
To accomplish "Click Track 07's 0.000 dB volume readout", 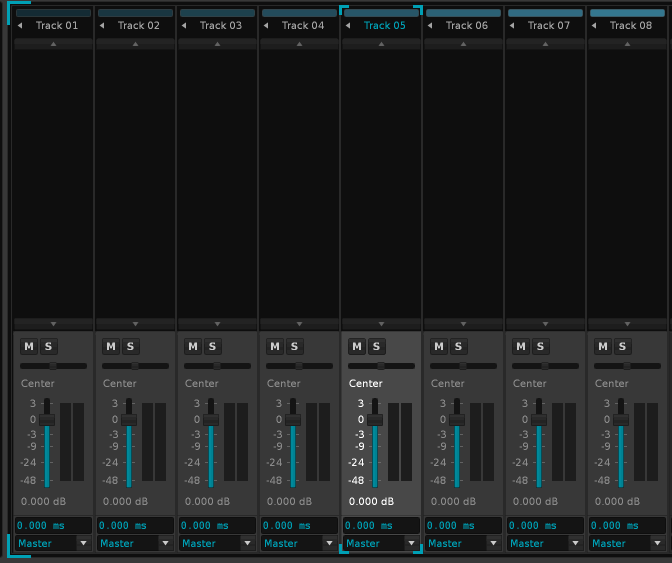I will pyautogui.click(x=535, y=502).
